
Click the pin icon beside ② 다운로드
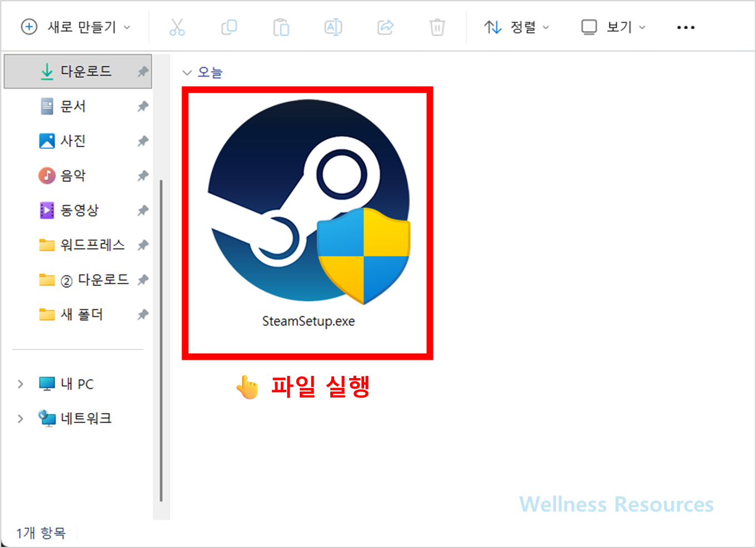click(143, 279)
